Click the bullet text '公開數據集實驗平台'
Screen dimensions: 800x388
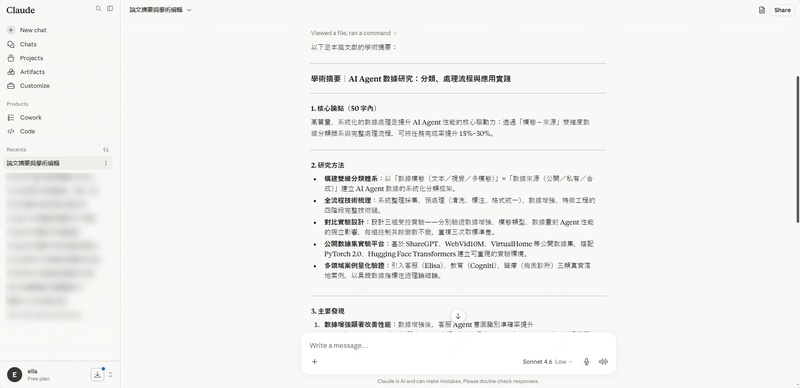354,244
